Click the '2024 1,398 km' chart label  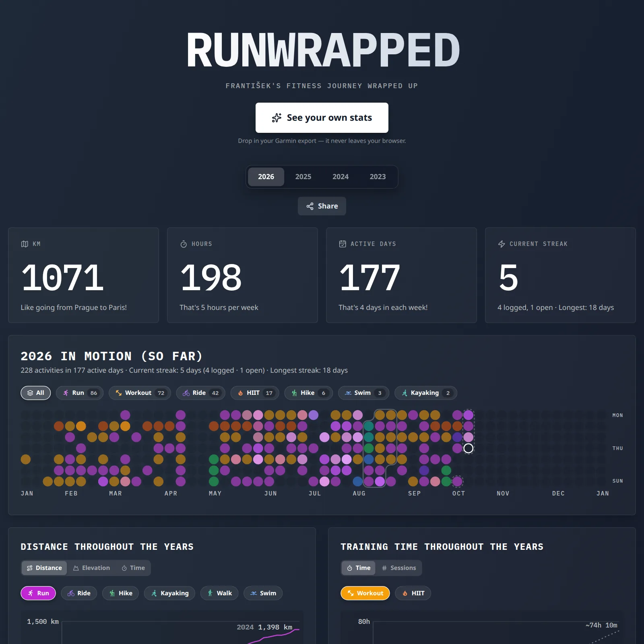(x=264, y=627)
